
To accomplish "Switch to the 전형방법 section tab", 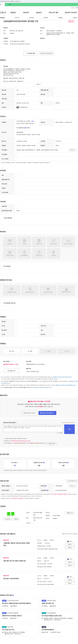I will (x=60, y=18).
